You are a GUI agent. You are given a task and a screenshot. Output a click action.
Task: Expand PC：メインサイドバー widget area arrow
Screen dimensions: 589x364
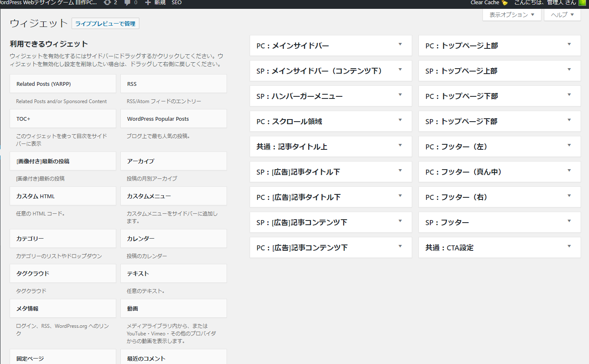point(400,44)
